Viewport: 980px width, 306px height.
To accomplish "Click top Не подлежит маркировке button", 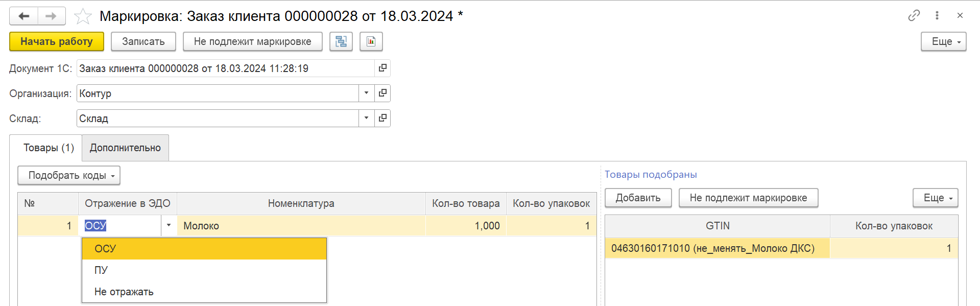I will point(253,41).
